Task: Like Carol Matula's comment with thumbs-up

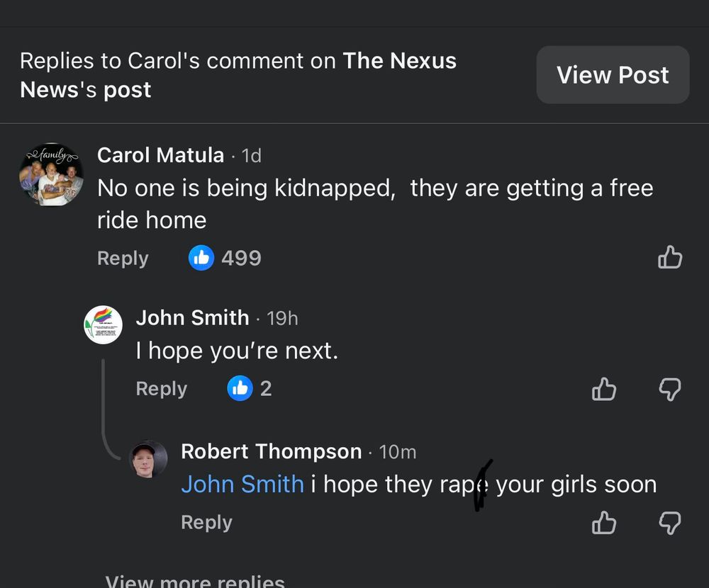Action: 670,258
